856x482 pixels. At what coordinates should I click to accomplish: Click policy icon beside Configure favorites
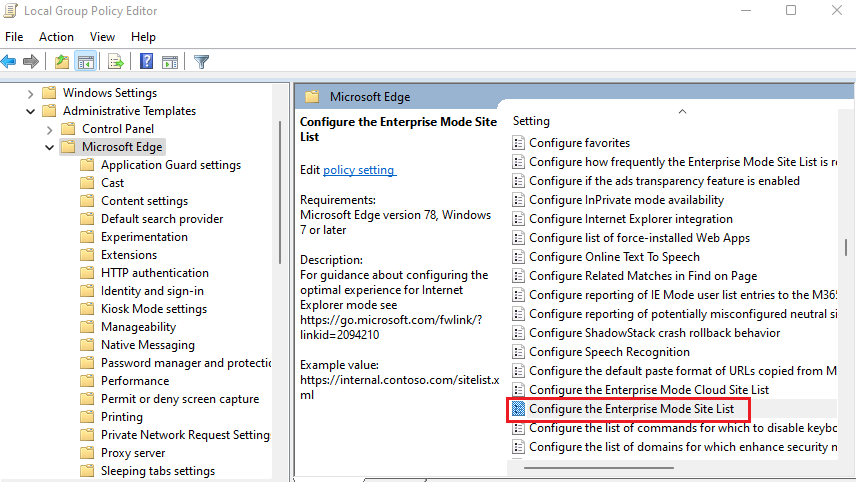(518, 143)
